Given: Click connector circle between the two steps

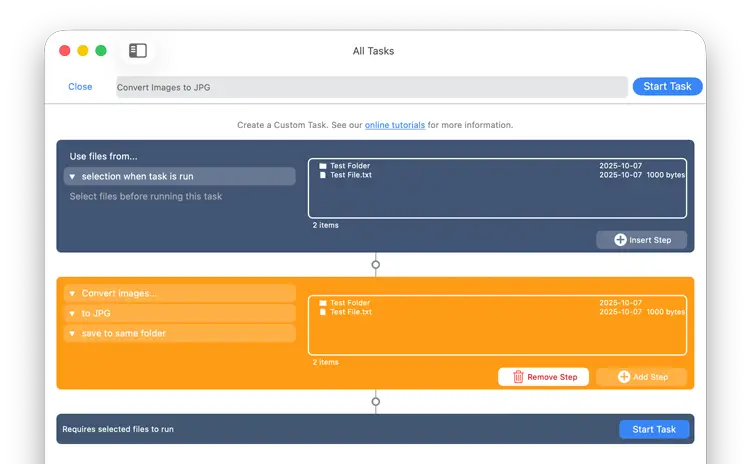Looking at the screenshot, I should tap(376, 266).
